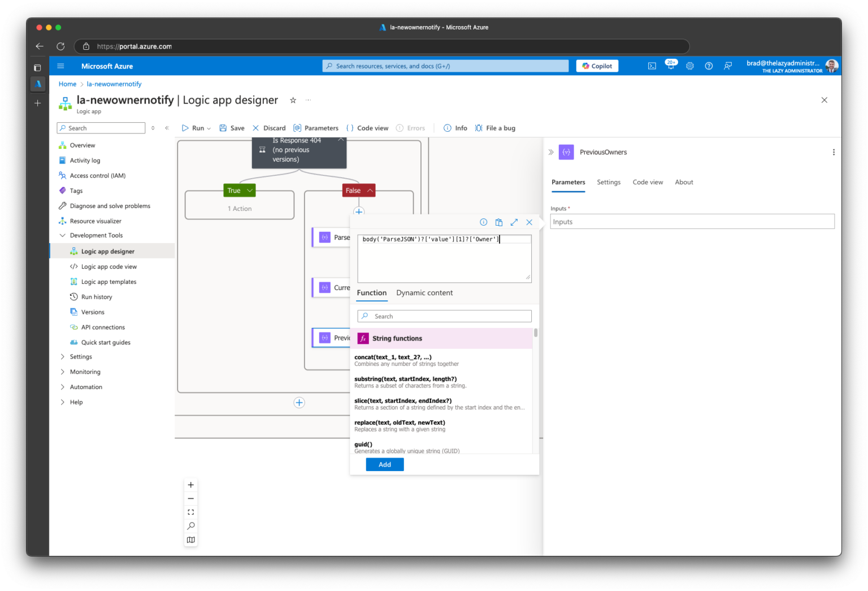868x591 pixels.
Task: Click the Add button in expression editor
Action: [x=385, y=464]
